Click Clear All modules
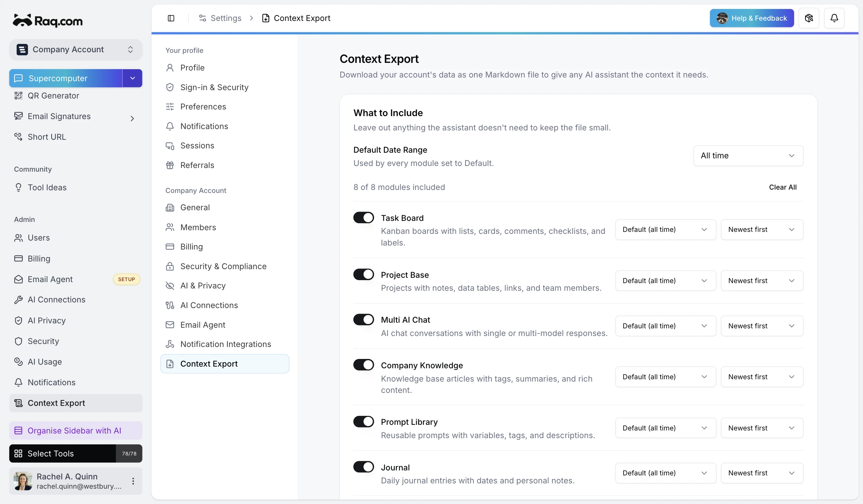Image resolution: width=863 pixels, height=504 pixels. [782, 187]
